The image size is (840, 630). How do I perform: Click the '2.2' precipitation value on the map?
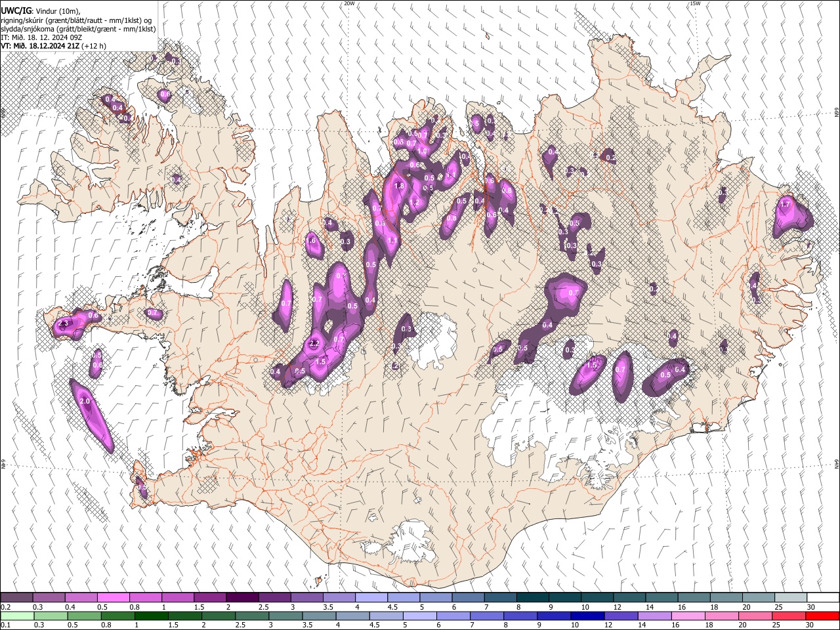tap(314, 343)
